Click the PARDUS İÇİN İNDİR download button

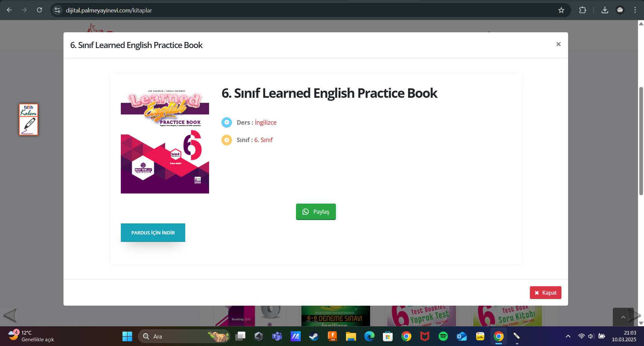pos(153,232)
